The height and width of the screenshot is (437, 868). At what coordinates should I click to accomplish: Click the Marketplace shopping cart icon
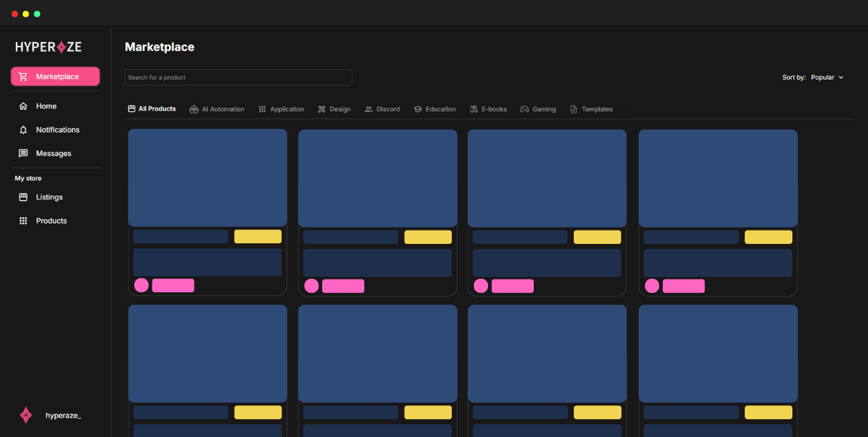pyautogui.click(x=24, y=77)
